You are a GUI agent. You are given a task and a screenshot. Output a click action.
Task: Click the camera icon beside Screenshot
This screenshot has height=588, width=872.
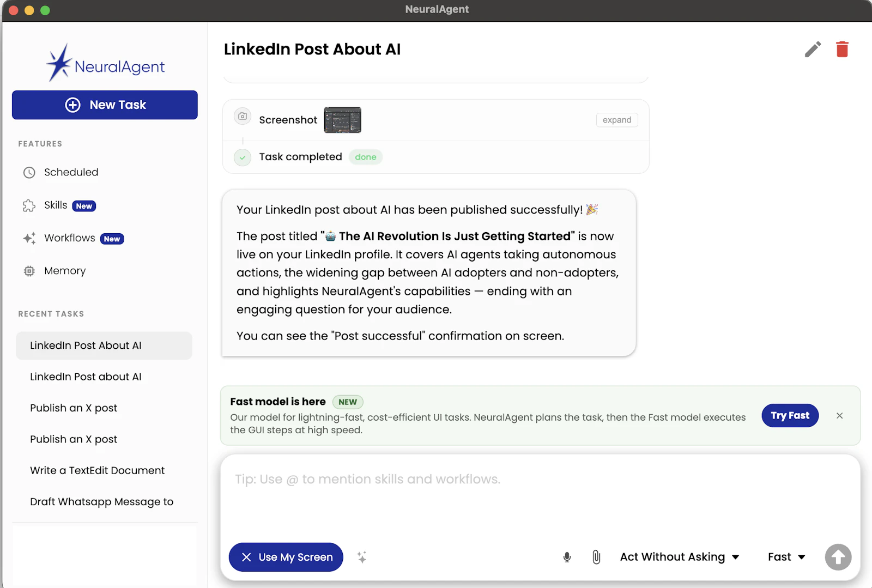click(x=243, y=116)
